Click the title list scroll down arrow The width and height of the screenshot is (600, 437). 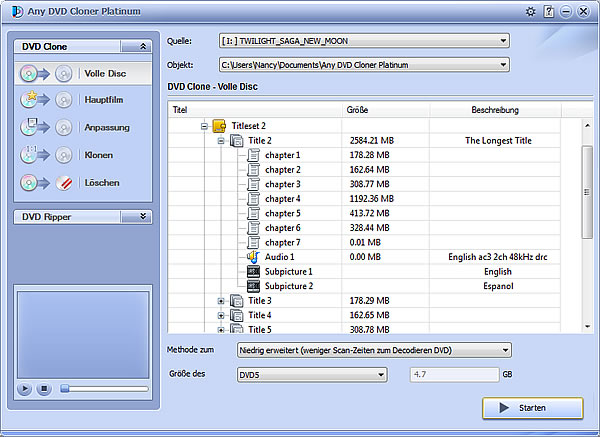(x=587, y=326)
